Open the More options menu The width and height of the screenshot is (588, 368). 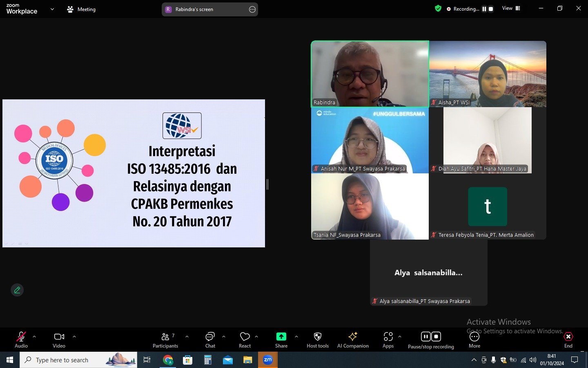474,339
